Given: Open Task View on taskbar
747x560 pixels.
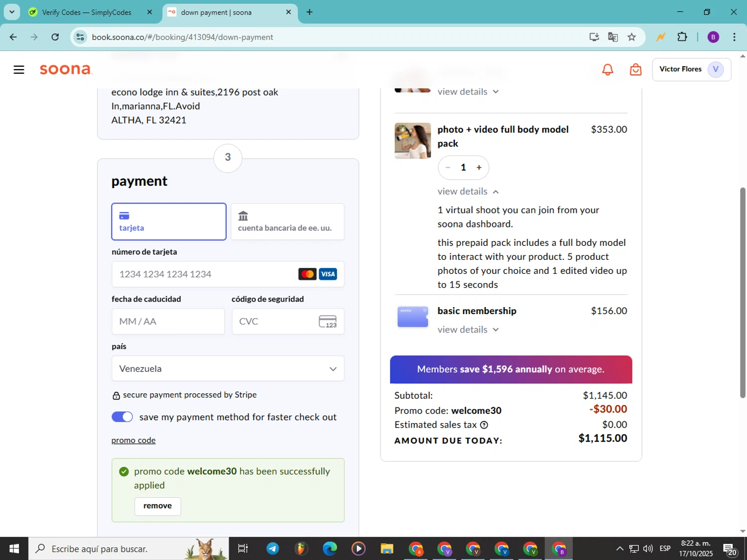Looking at the screenshot, I should [x=243, y=549].
